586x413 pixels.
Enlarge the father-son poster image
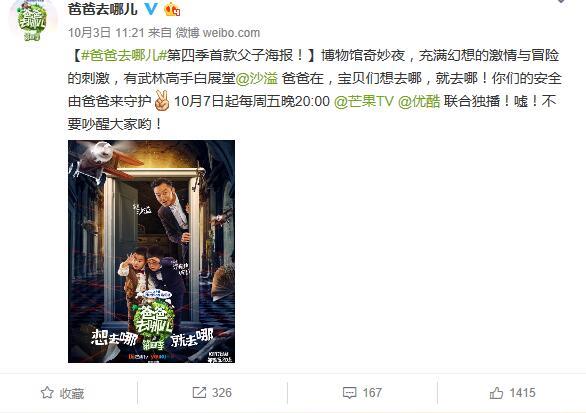(151, 252)
